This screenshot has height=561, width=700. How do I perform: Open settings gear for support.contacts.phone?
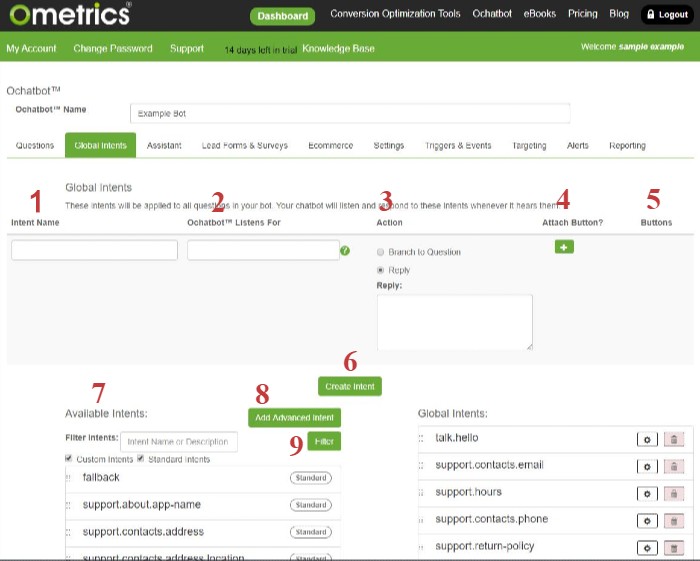point(647,521)
